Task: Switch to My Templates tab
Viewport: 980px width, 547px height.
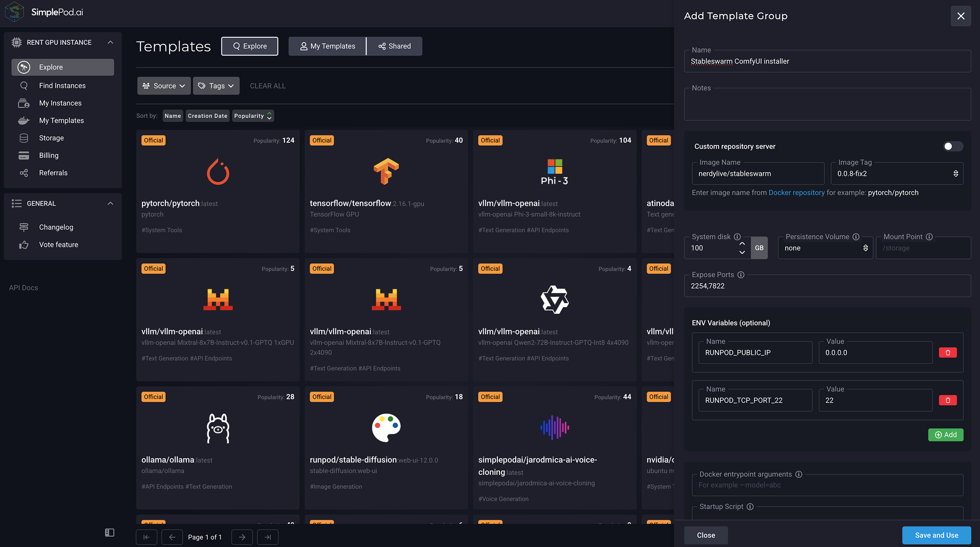Action: coord(327,46)
